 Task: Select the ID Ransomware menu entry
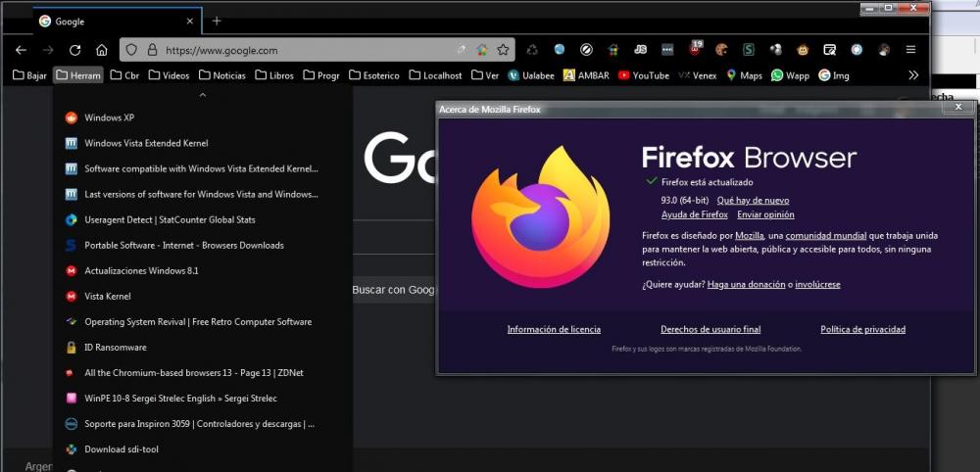(203, 347)
